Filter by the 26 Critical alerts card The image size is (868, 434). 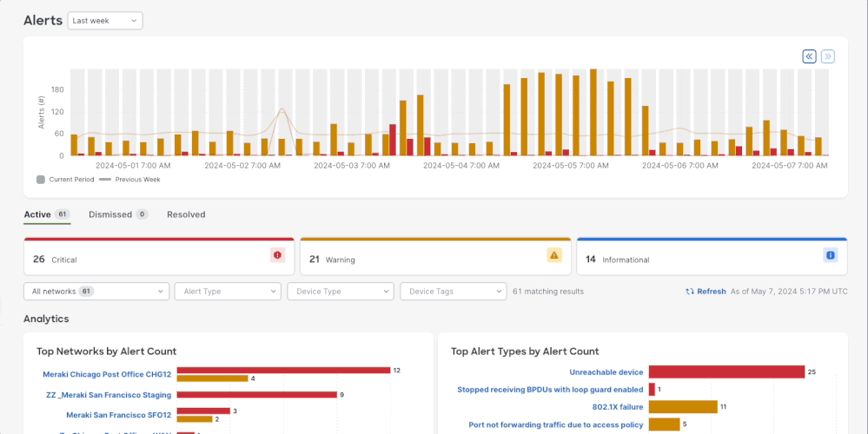click(159, 259)
